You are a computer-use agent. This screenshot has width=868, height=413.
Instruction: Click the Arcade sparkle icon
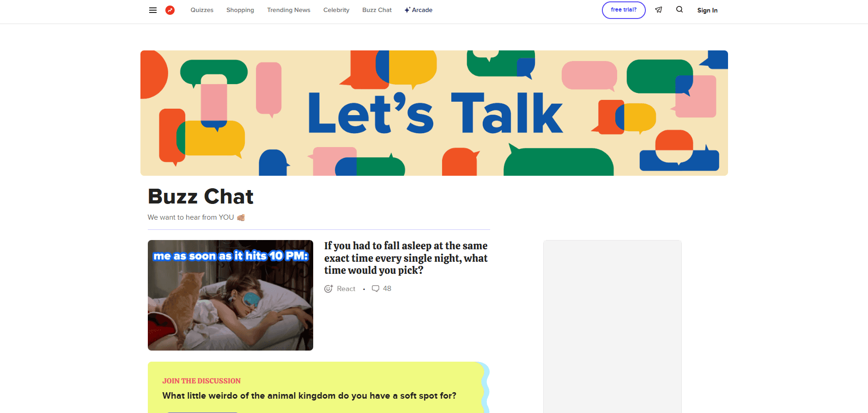coord(407,10)
